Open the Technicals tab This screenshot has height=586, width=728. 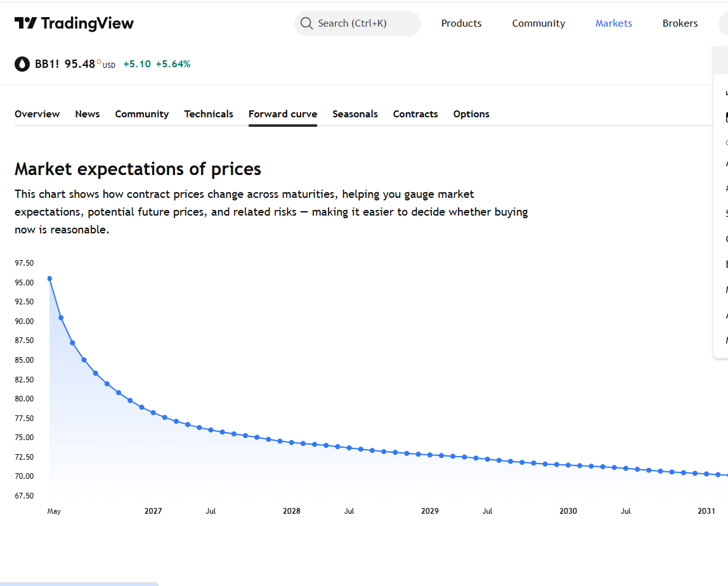pos(209,114)
